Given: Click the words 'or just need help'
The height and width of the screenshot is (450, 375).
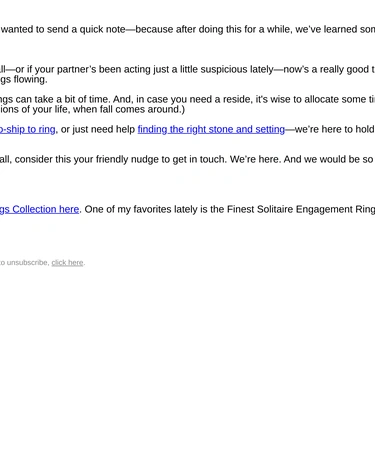Looking at the screenshot, I should [x=98, y=129].
